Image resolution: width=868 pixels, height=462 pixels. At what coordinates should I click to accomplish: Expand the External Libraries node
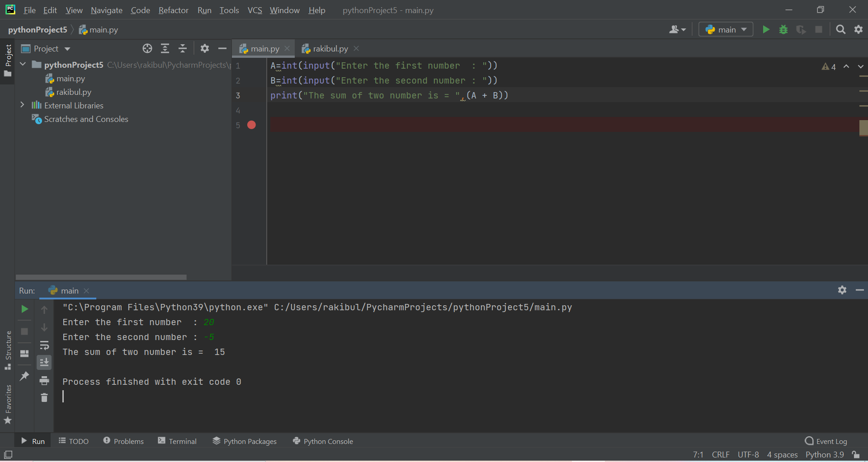click(22, 105)
